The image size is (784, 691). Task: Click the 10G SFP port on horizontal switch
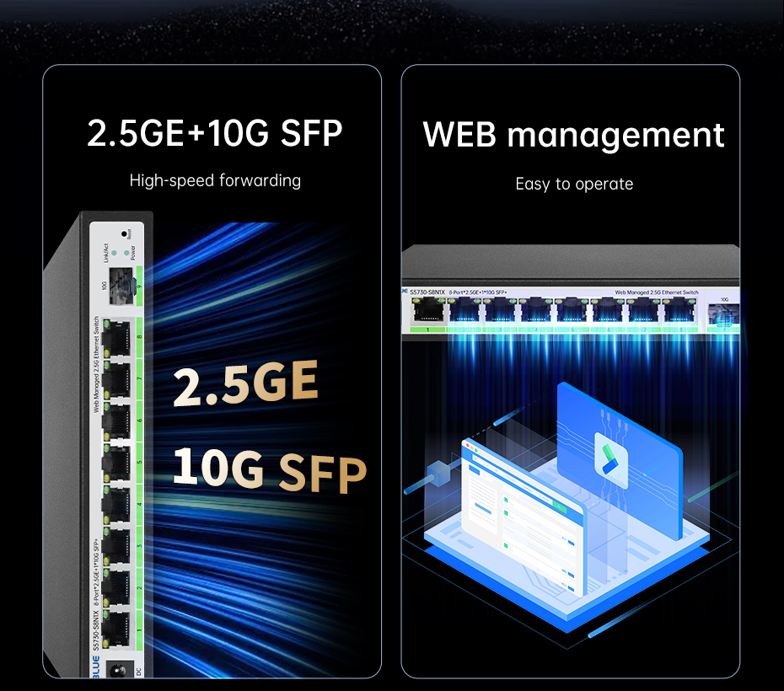[724, 315]
